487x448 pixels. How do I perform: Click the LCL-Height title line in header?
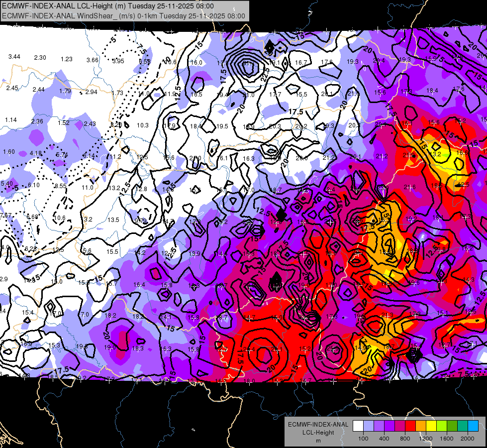pyautogui.click(x=108, y=6)
